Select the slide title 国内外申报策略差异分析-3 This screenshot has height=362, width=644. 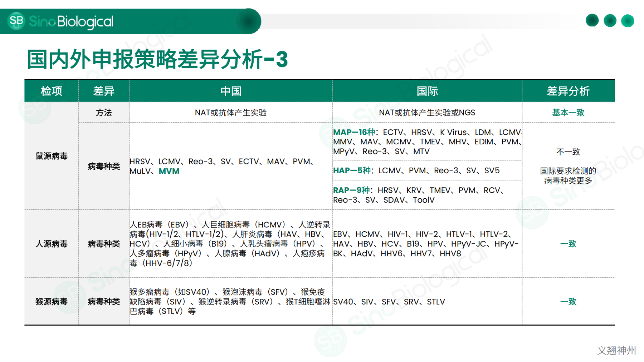coord(157,59)
